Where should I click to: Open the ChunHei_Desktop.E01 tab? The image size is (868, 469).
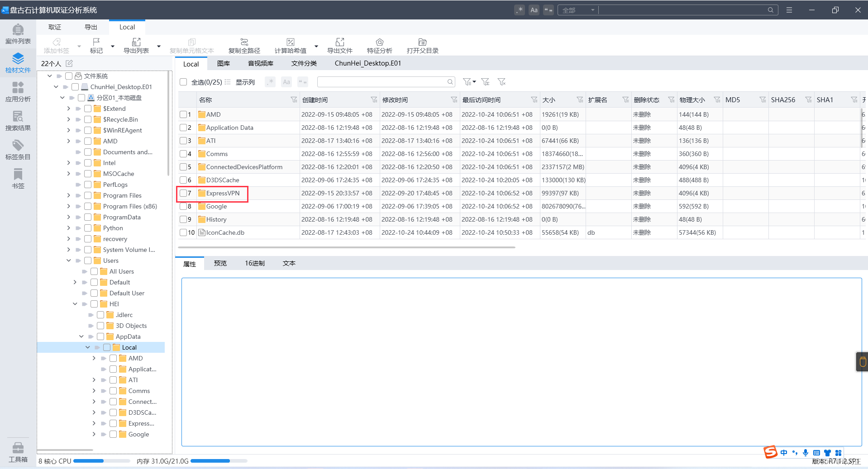click(x=368, y=63)
